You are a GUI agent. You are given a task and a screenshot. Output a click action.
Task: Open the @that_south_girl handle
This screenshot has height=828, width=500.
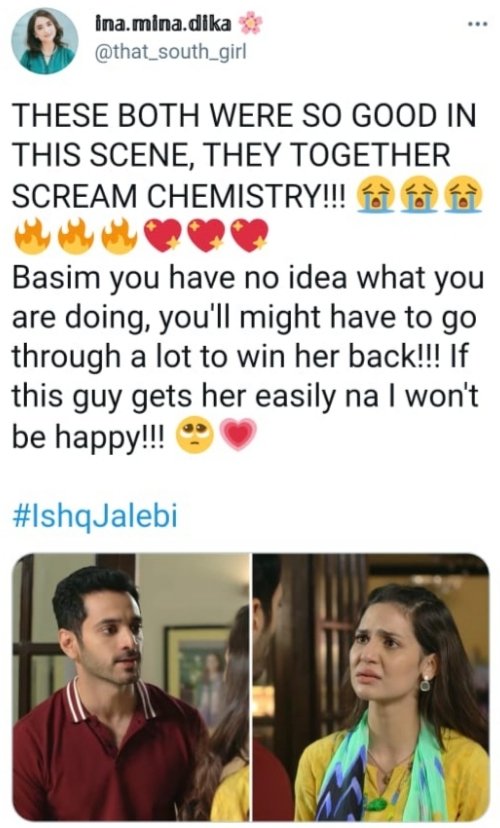[x=171, y=52]
